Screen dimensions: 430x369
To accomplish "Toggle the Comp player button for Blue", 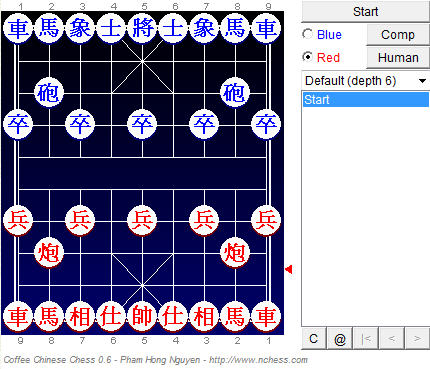I will tap(398, 35).
